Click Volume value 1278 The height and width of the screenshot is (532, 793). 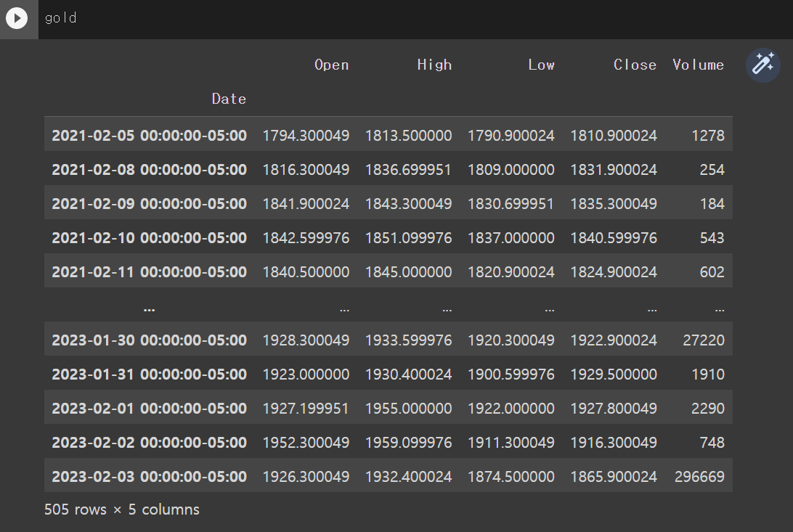[x=708, y=136]
